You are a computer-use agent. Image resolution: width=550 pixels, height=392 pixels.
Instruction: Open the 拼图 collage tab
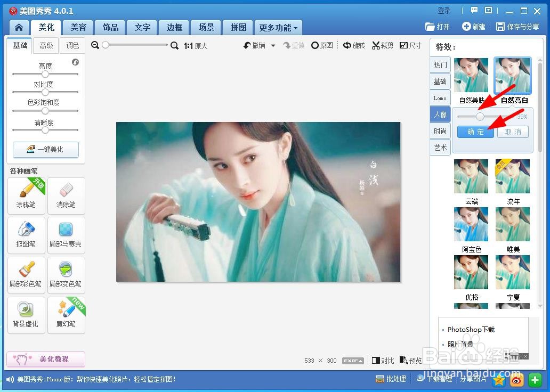(238, 27)
